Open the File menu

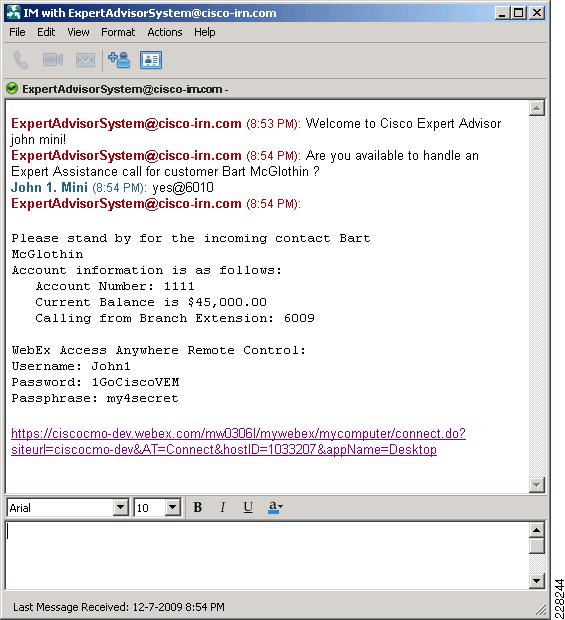(17, 32)
